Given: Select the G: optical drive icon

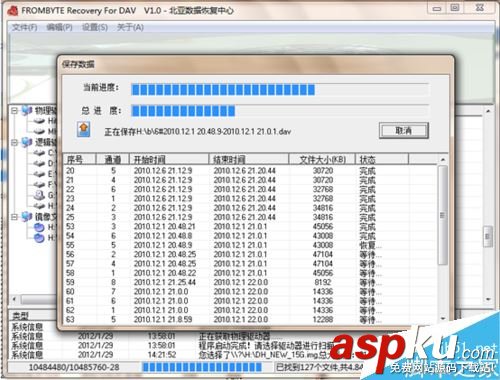Looking at the screenshot, I should pyautogui.click(x=39, y=195).
